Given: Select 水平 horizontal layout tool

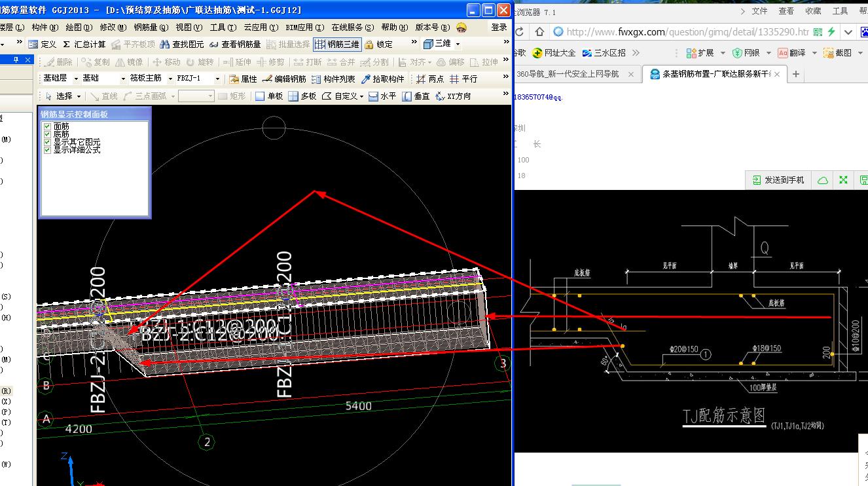Looking at the screenshot, I should [382, 96].
